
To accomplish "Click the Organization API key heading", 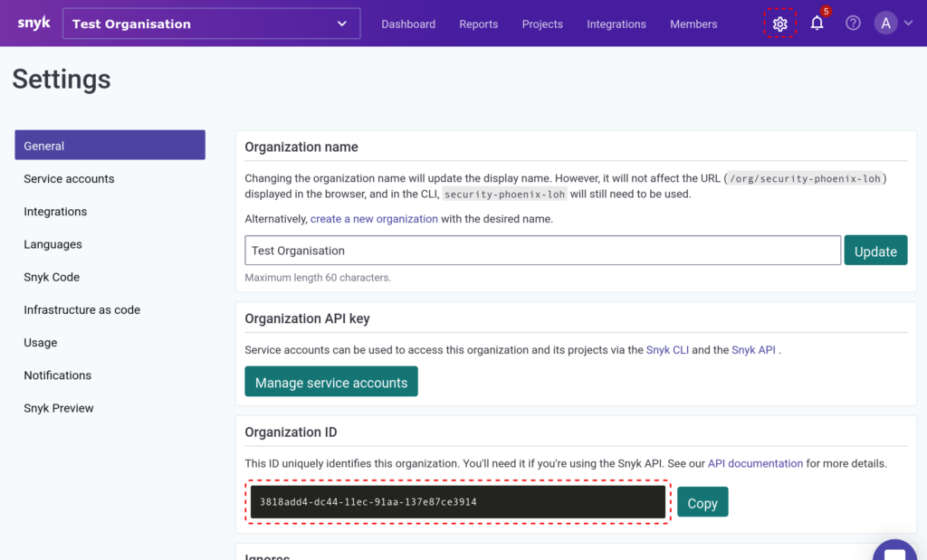I will (x=308, y=319).
